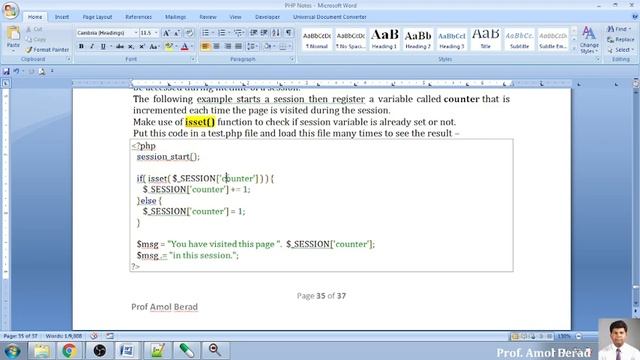Click the proofing errors status icon
The width and height of the screenshot is (640, 360).
pos(94,336)
